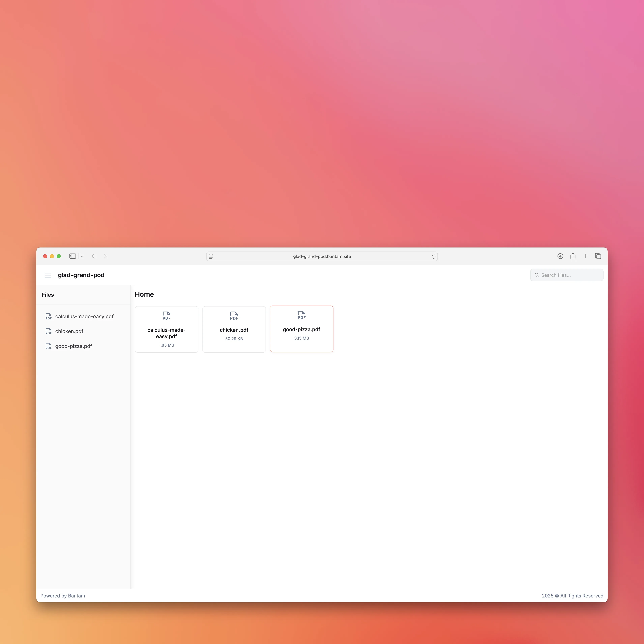Image resolution: width=644 pixels, height=644 pixels.
Task: Close the Safari window with red button
Action: pyautogui.click(x=45, y=256)
